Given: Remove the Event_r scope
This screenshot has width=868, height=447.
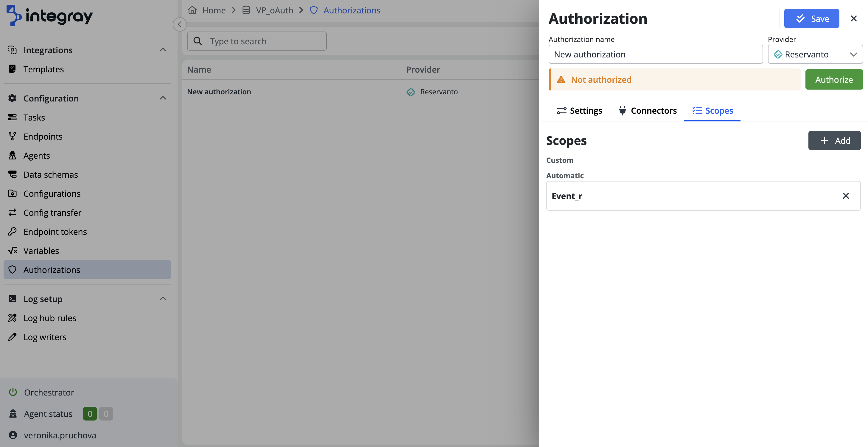Looking at the screenshot, I should [x=845, y=196].
